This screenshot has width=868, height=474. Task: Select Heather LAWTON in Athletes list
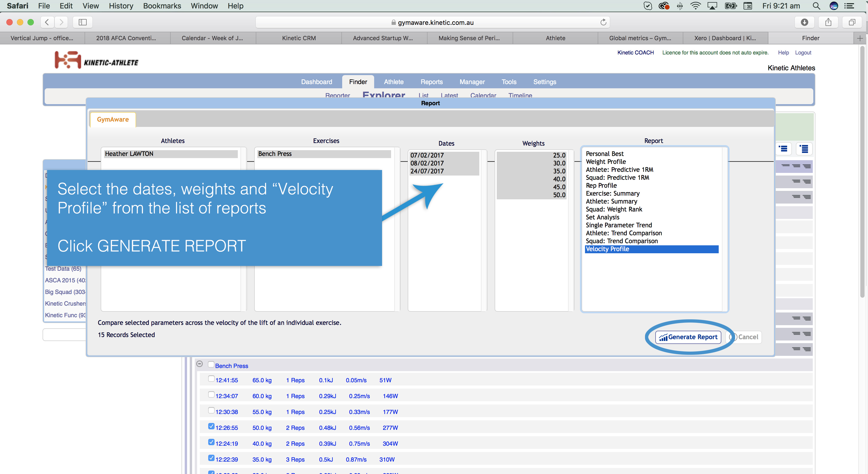[x=171, y=154]
